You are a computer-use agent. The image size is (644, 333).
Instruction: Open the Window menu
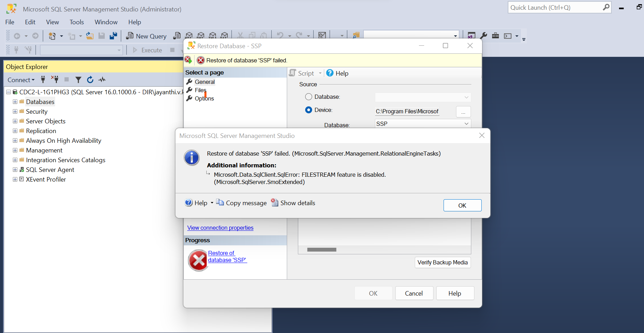[x=106, y=22]
